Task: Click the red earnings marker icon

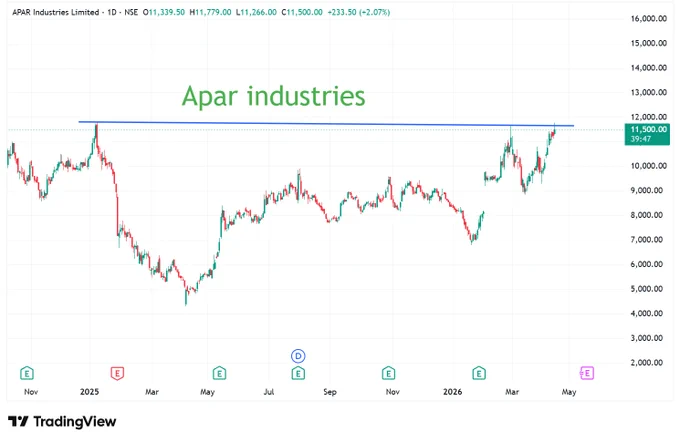Action: coord(117,373)
